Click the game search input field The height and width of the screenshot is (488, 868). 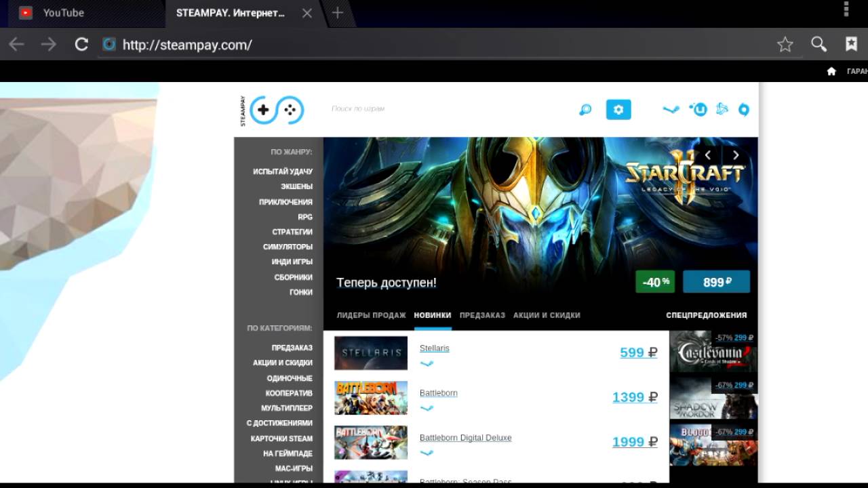coord(448,108)
